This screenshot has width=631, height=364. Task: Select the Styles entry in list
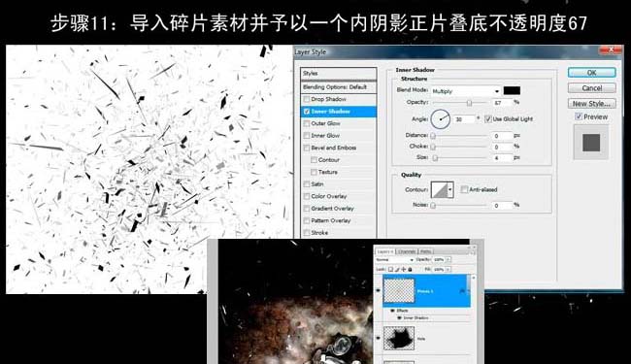click(339, 73)
